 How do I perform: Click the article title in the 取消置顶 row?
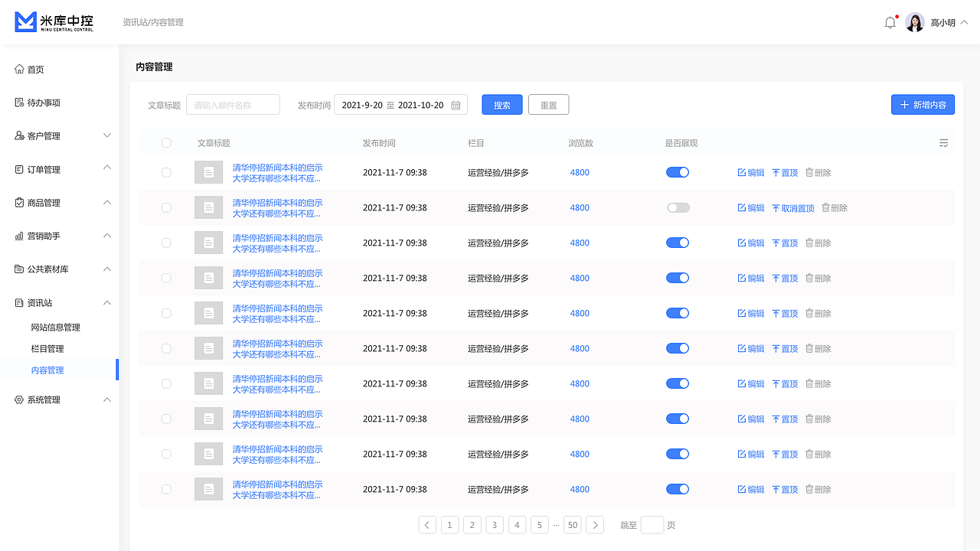[278, 208]
